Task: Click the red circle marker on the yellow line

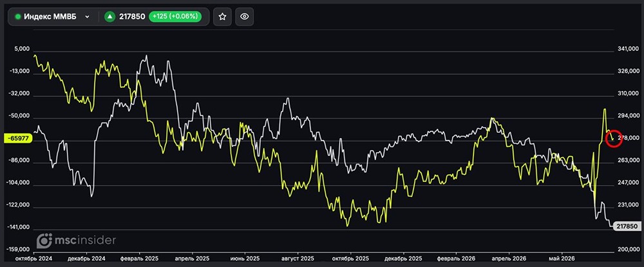Action: click(614, 139)
